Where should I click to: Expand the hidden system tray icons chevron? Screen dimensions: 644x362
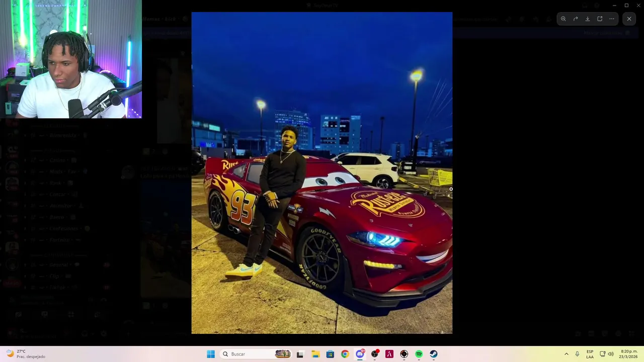(566, 354)
